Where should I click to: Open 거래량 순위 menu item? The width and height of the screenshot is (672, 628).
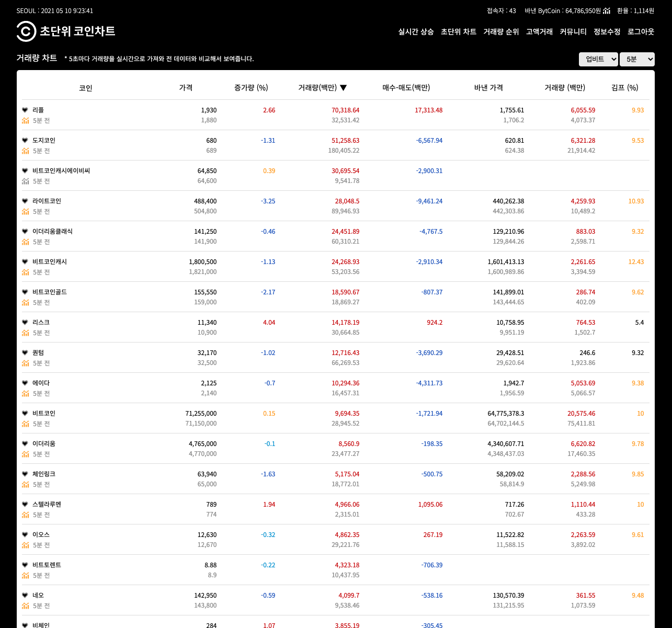pos(501,32)
